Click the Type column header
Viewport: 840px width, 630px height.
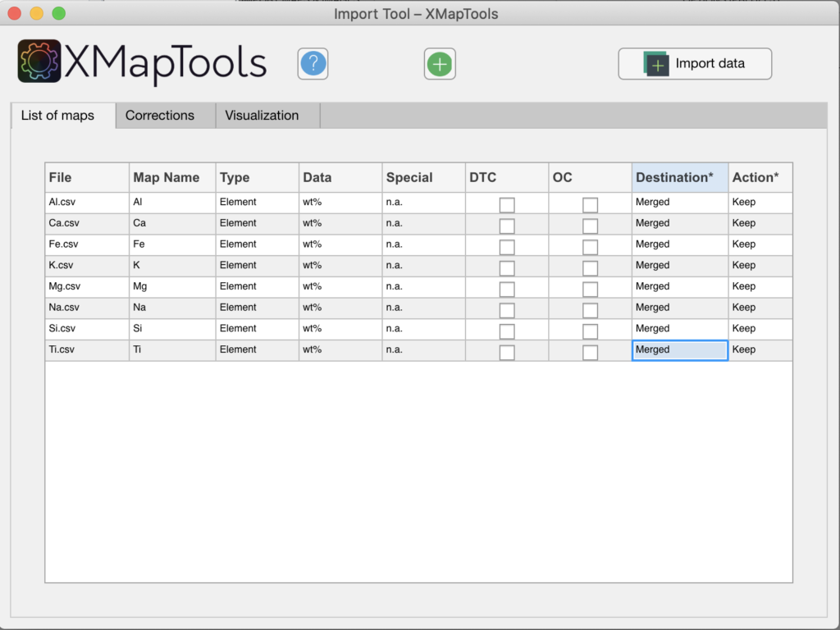click(x=257, y=177)
